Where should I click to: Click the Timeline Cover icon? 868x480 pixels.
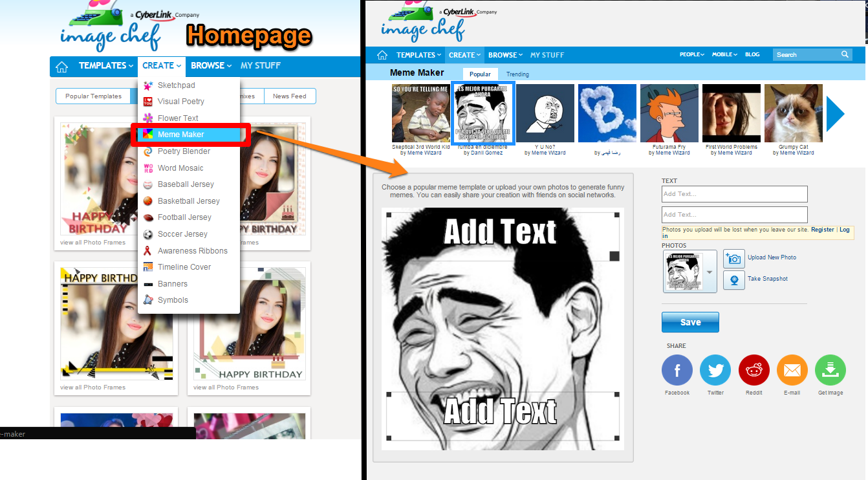[x=148, y=267]
